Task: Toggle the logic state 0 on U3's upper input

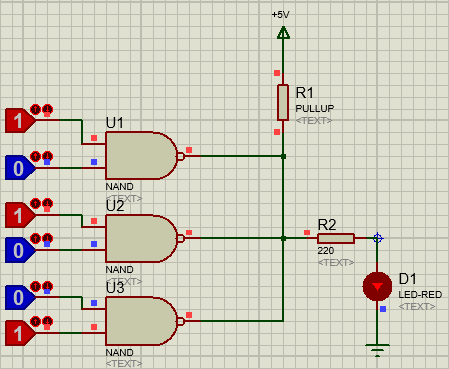Action: (19, 298)
